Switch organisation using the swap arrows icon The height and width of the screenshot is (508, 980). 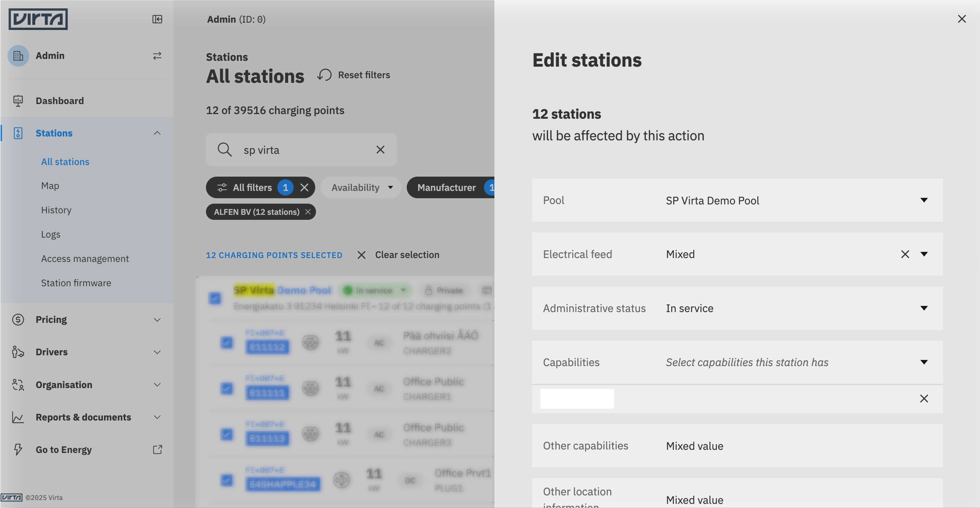157,56
